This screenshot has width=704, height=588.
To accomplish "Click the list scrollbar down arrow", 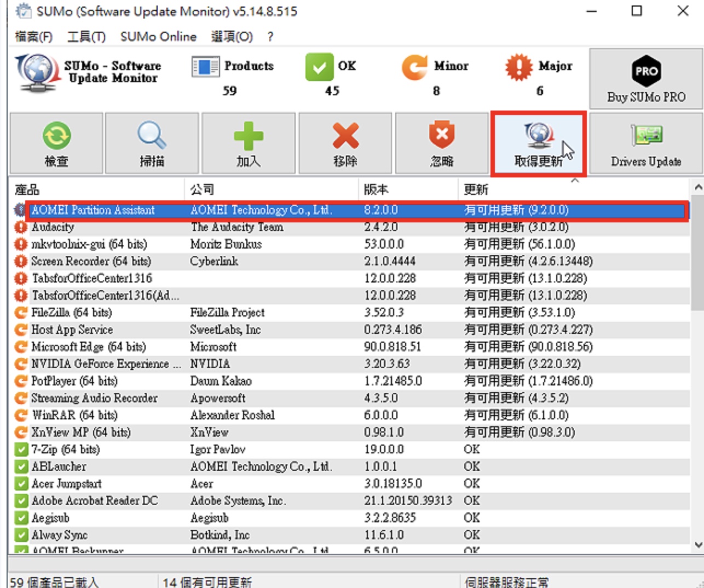I will [697, 545].
